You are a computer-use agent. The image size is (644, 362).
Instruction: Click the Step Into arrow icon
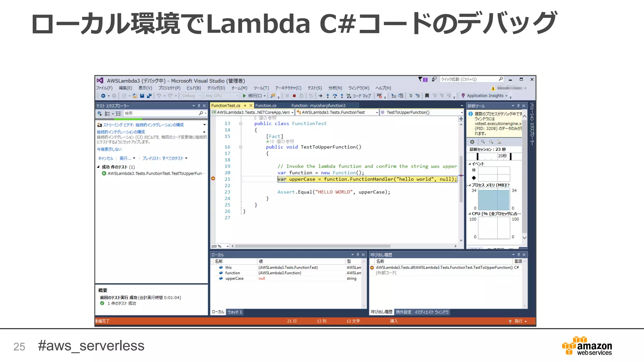point(328,96)
